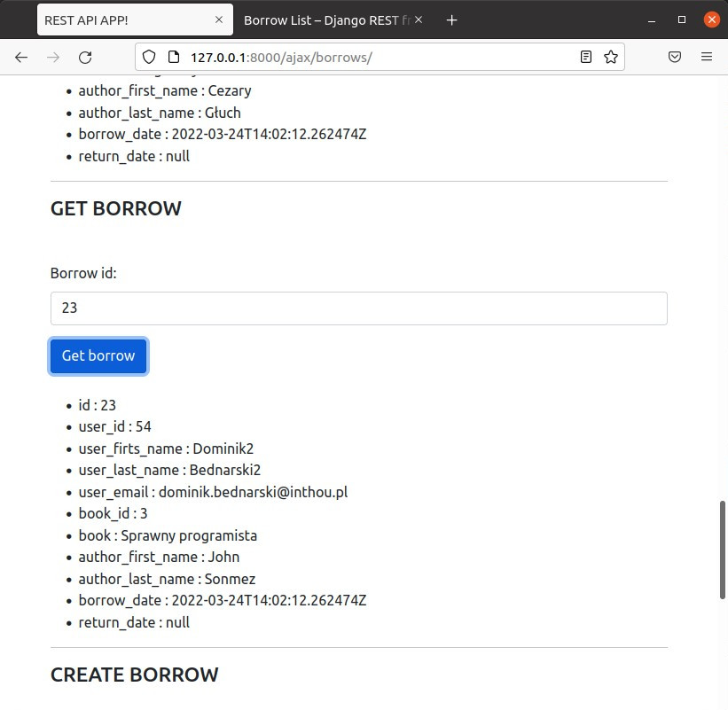
Task: Open a new tab with plus button
Action: click(x=451, y=20)
